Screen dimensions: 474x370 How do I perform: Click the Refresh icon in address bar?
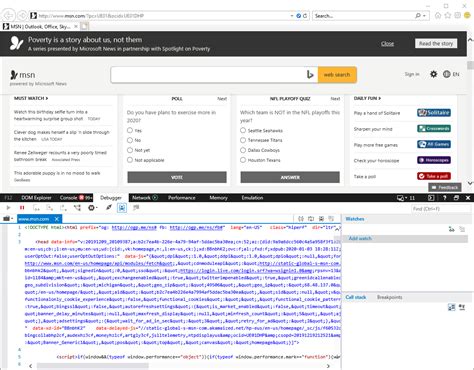pos(305,16)
